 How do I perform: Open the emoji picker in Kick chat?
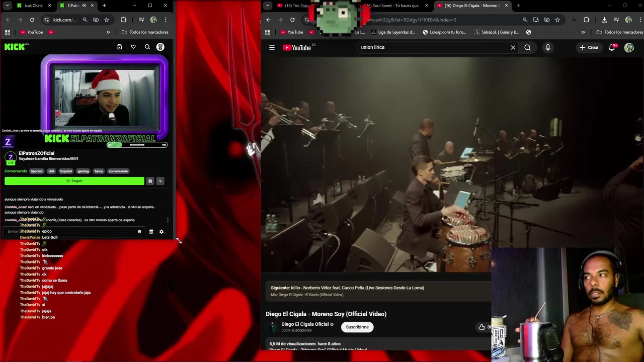coord(139,232)
